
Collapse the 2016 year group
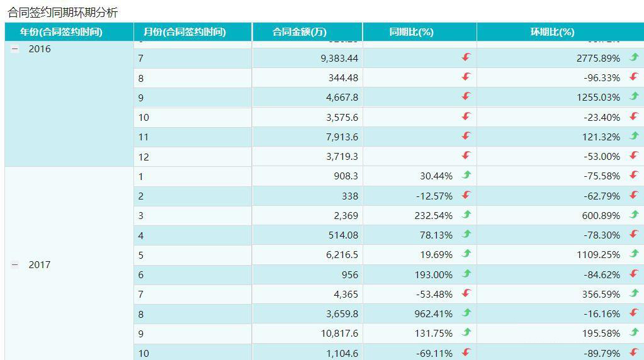point(15,49)
